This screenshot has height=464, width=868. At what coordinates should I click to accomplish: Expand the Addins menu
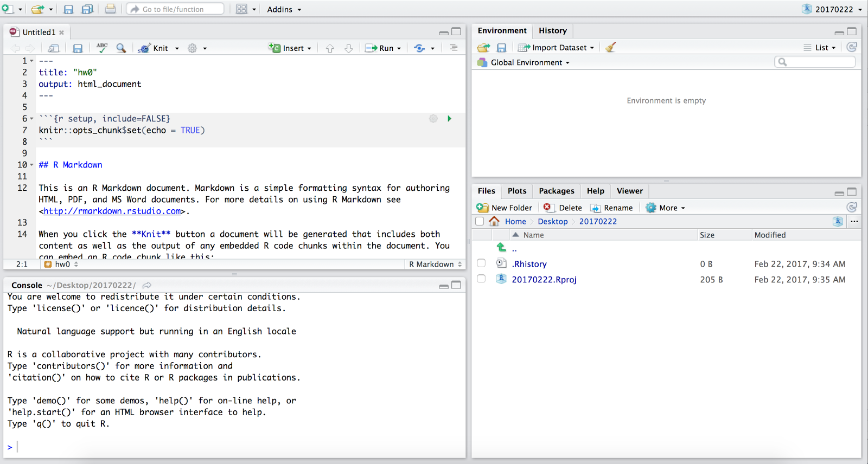tap(284, 9)
